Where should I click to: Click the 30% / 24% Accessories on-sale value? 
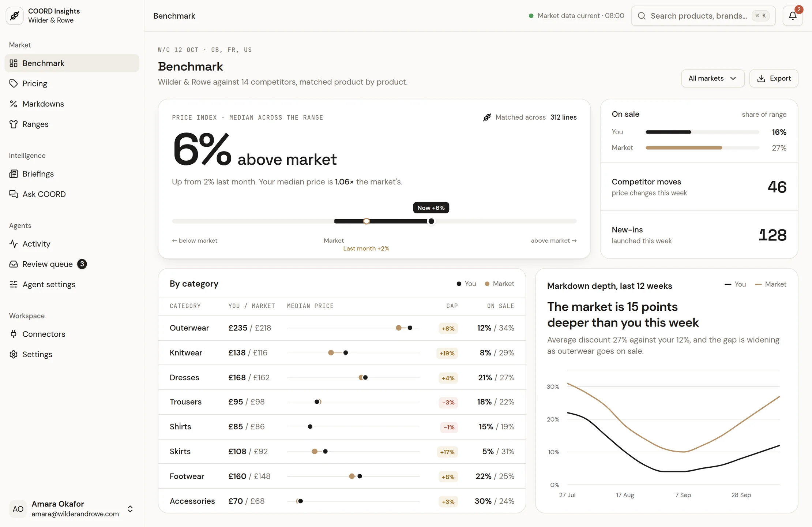(494, 501)
